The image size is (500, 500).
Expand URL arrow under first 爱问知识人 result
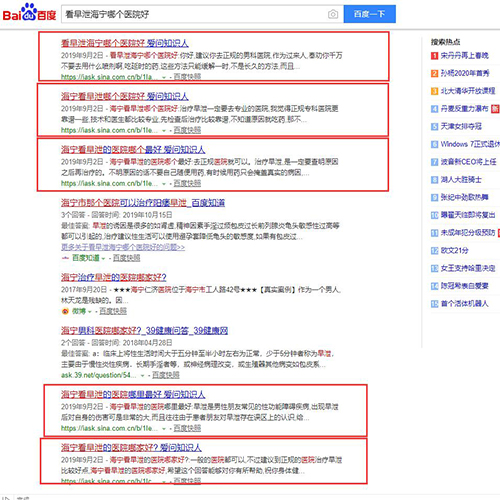tap(164, 77)
